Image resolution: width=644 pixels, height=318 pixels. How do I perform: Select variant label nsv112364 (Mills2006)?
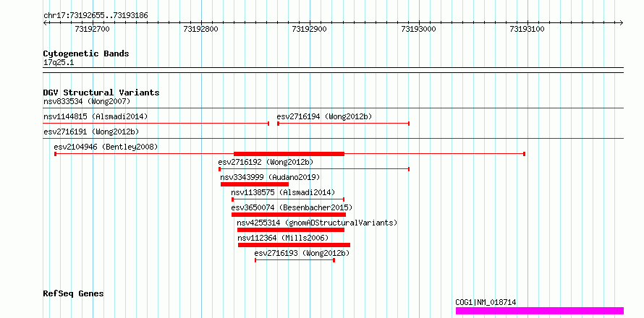[x=283, y=239]
